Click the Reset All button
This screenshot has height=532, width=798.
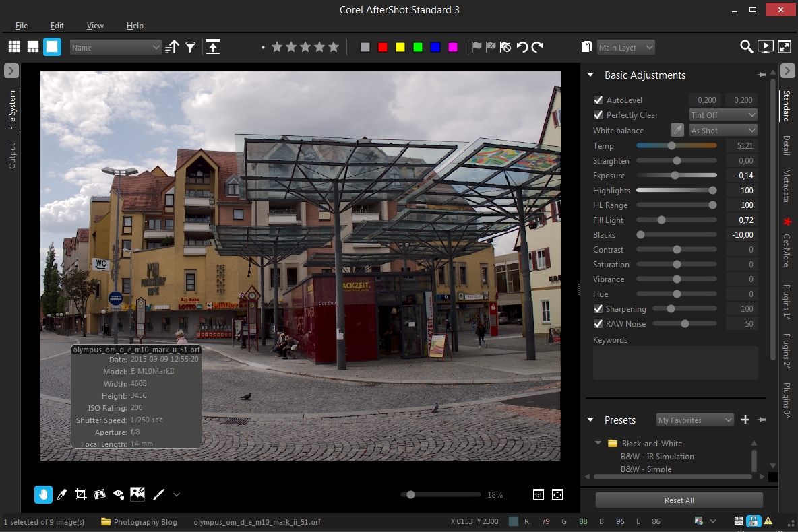coord(679,500)
